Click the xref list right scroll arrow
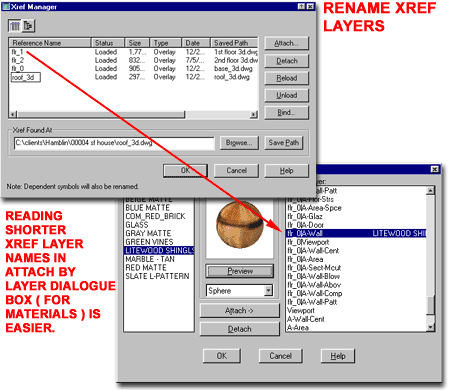The image size is (450, 390). click(254, 115)
